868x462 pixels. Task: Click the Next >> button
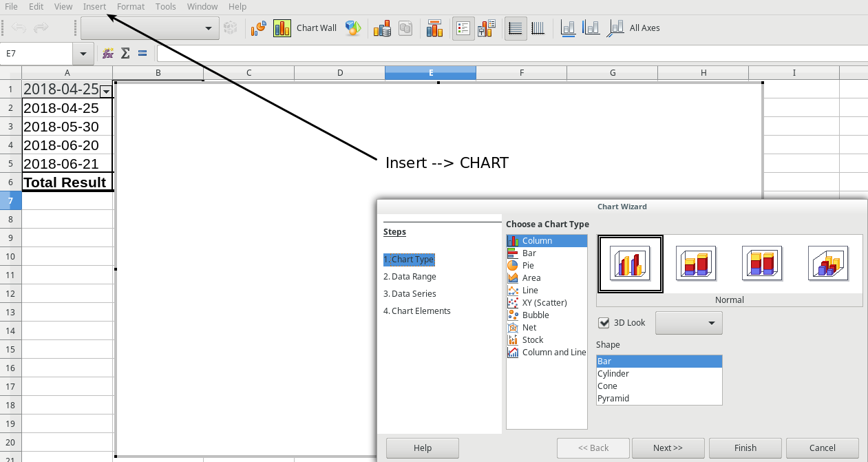click(668, 448)
